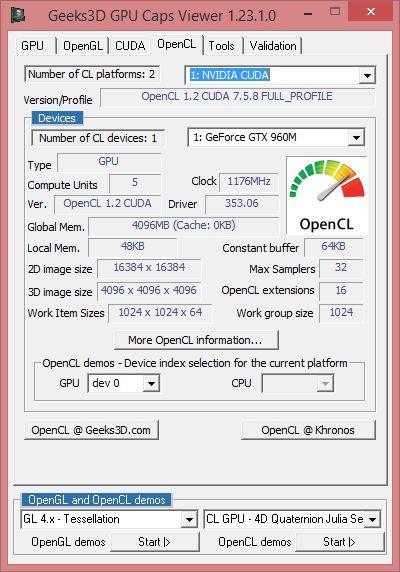
Task: Click the Driver value 353.06
Action: pyautogui.click(x=242, y=204)
